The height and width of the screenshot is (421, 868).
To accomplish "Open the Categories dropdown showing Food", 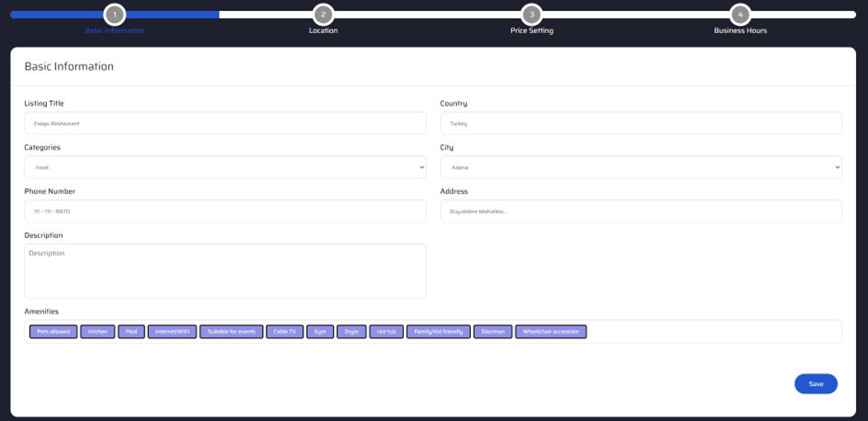I will (x=225, y=167).
